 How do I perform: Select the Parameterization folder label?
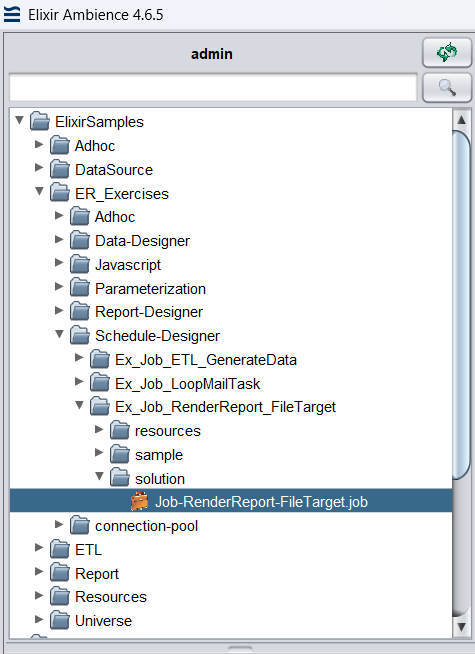click(150, 289)
